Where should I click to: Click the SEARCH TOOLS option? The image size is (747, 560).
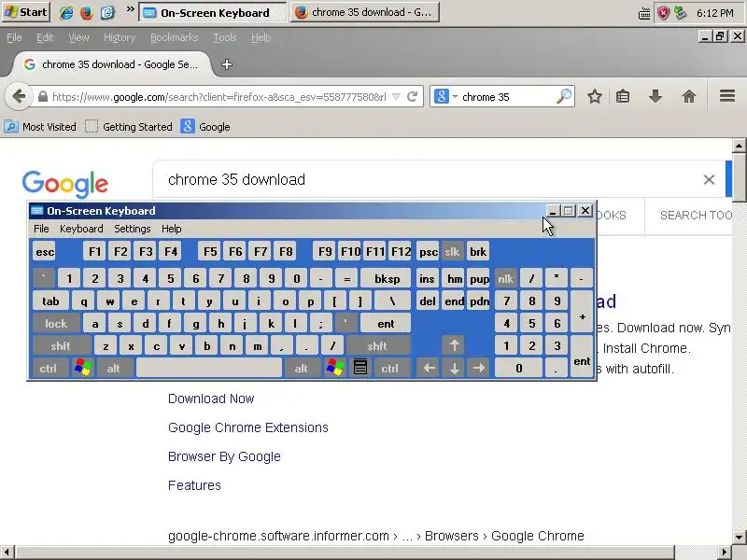[x=696, y=216]
